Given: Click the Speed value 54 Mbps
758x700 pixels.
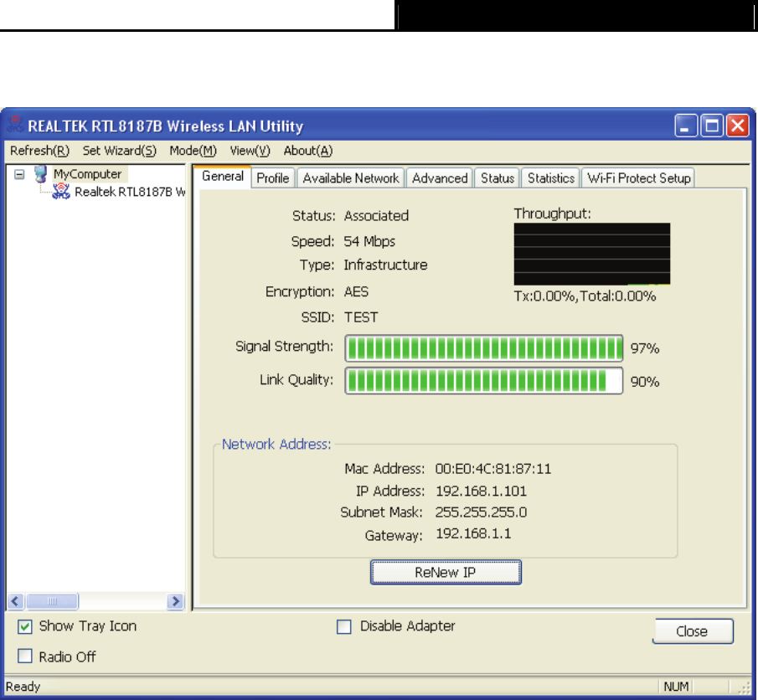Looking at the screenshot, I should 369,241.
